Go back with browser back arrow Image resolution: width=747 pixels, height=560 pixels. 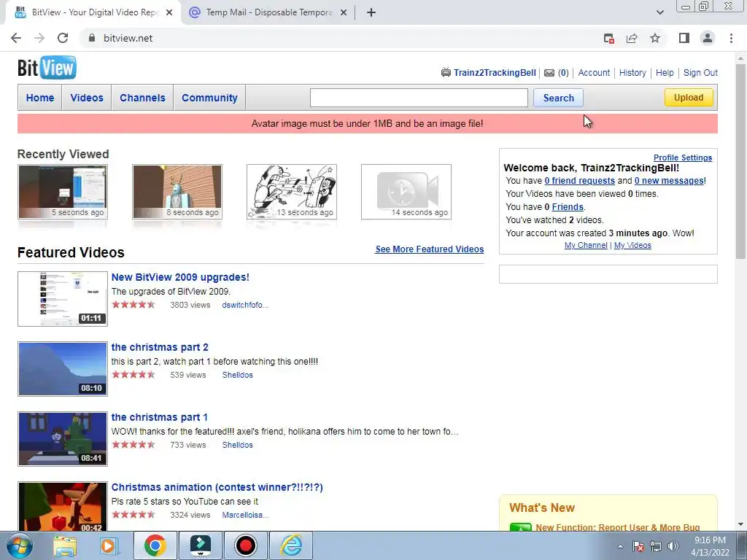pyautogui.click(x=16, y=38)
